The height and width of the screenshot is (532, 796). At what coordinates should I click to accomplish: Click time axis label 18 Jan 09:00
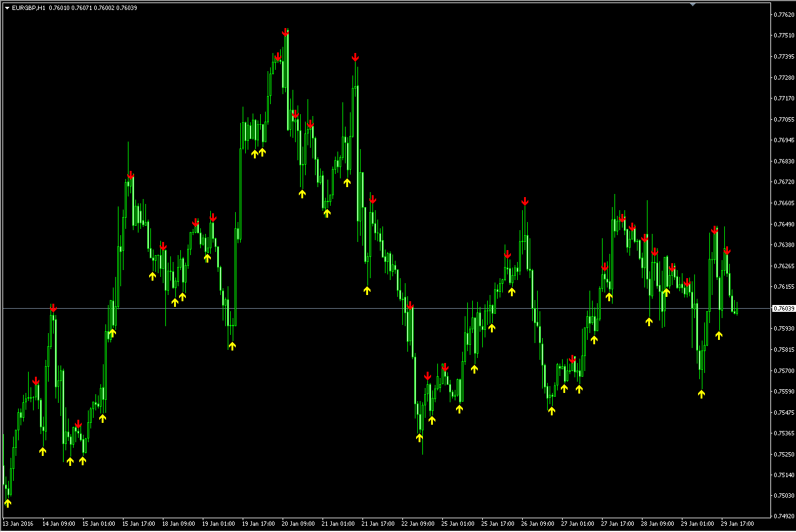point(178,524)
